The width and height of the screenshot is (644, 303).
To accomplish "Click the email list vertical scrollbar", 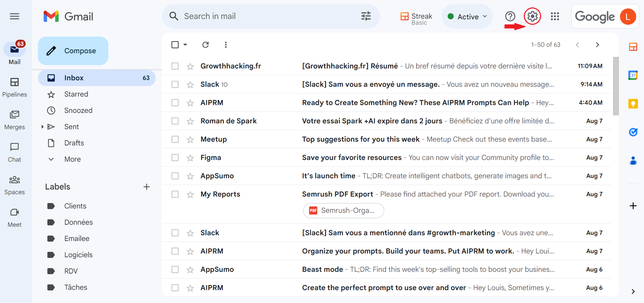I will (616, 86).
